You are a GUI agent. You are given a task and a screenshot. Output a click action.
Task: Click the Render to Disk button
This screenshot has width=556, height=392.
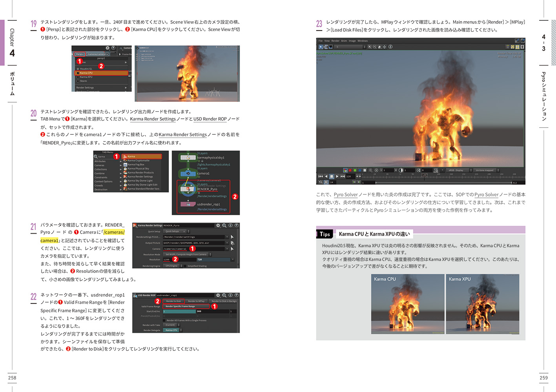pos(173,301)
